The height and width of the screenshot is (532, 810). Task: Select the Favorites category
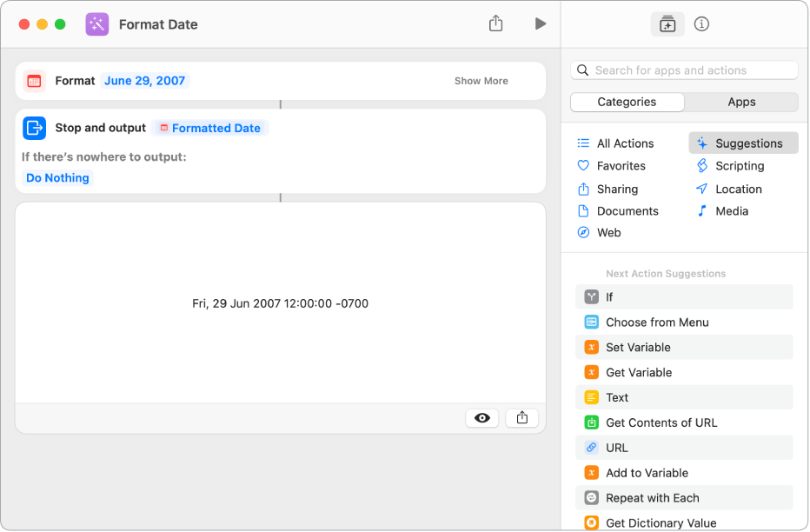[621, 166]
